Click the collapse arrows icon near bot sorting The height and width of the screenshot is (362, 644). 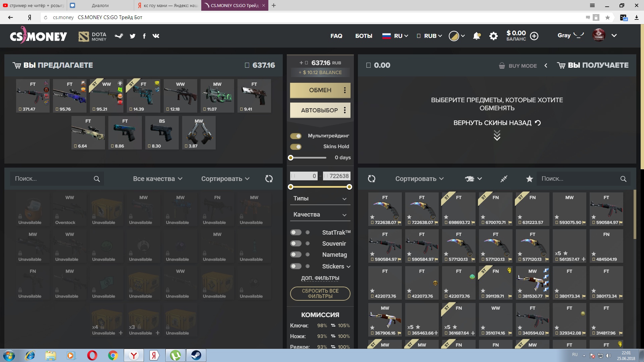[504, 179]
